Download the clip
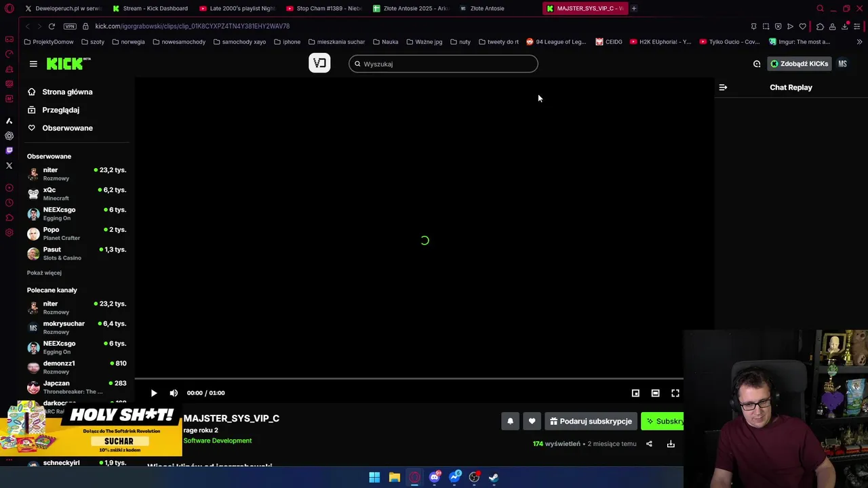This screenshot has width=868, height=488. coord(671,444)
